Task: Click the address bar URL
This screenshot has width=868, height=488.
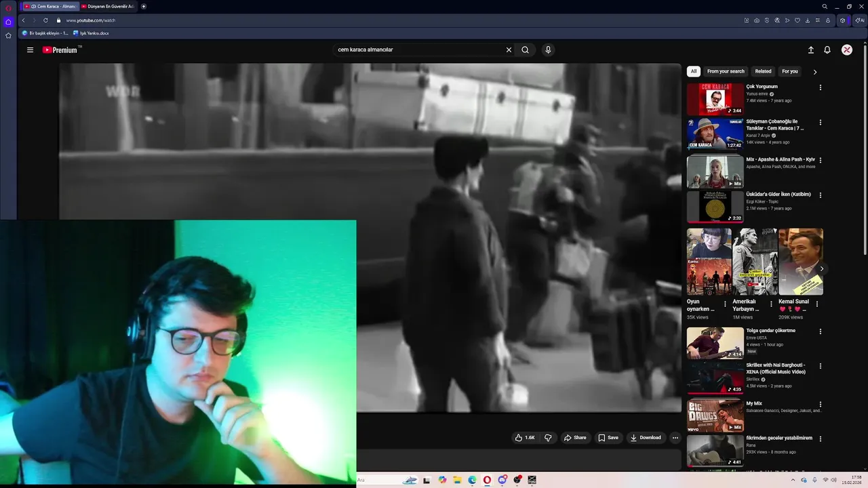Action: [x=91, y=20]
